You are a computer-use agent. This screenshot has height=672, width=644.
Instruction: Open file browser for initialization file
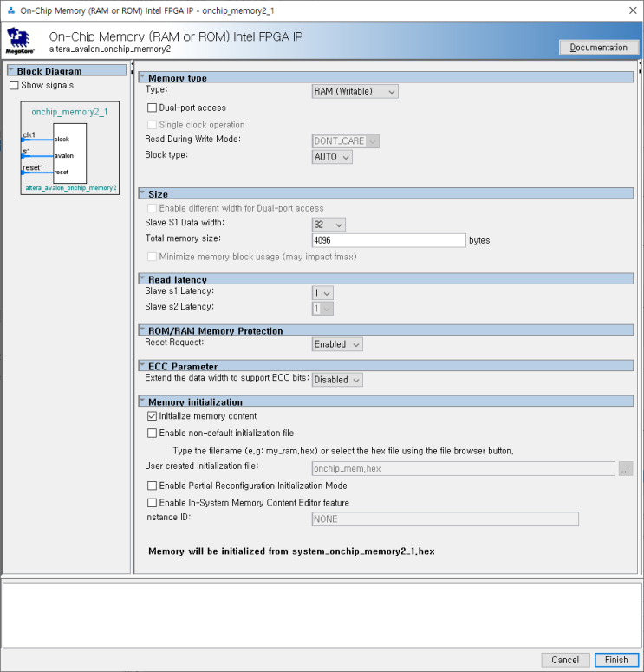tap(626, 469)
